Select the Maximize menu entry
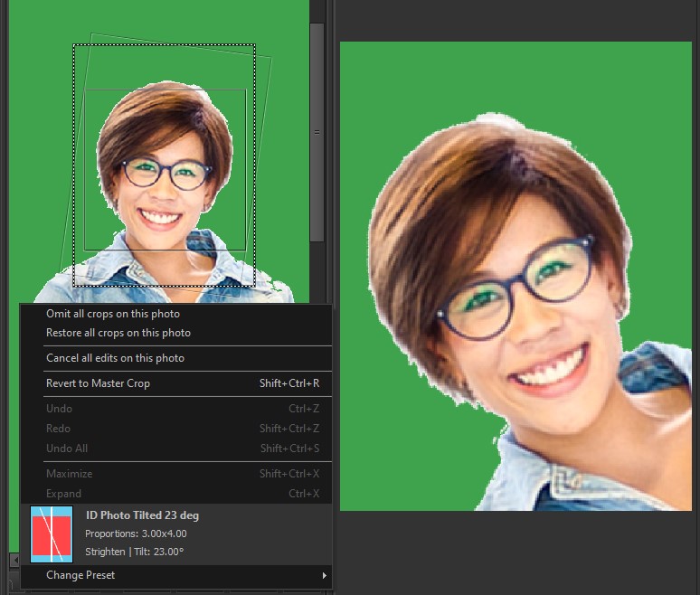Screen dimensions: 700x595 pos(69,474)
